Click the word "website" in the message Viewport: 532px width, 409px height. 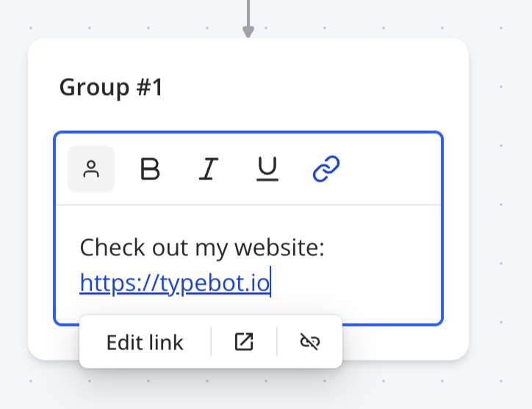tap(278, 248)
